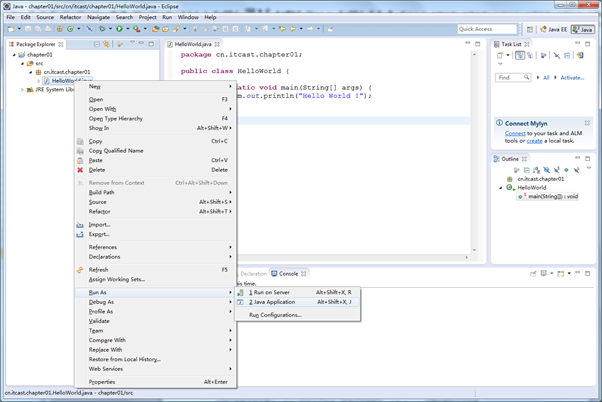Screen dimensions: 602x402
Task: Open the Run button dropdown arrow
Action: [x=128, y=29]
